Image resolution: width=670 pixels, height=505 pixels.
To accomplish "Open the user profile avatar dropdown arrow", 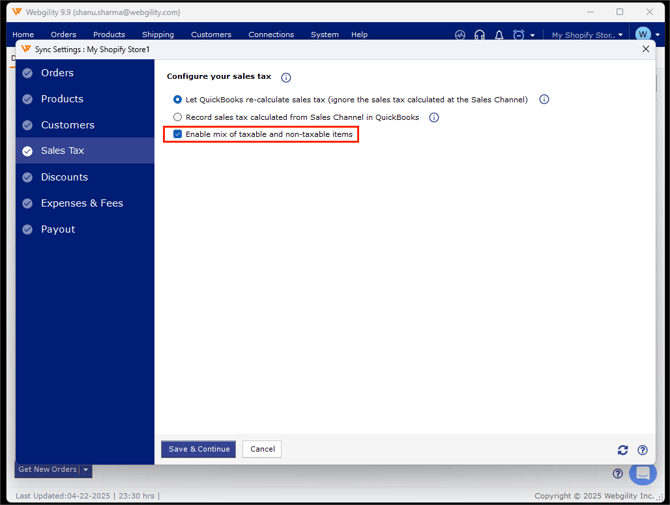I will (x=657, y=35).
